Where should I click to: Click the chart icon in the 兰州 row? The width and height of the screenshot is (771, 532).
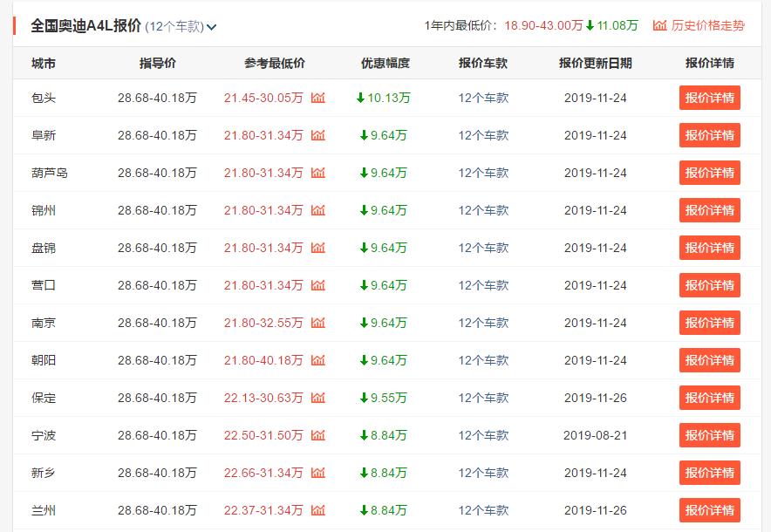(x=318, y=508)
